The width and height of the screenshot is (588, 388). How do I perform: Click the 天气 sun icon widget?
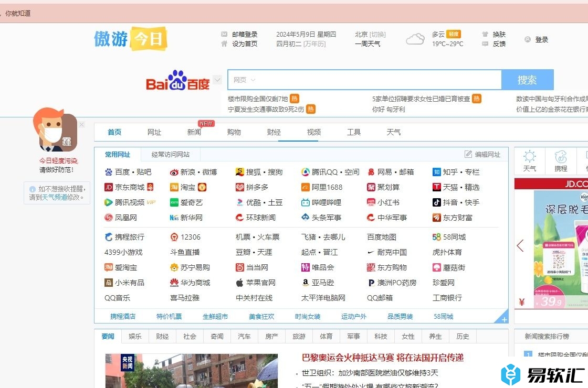coord(530,156)
